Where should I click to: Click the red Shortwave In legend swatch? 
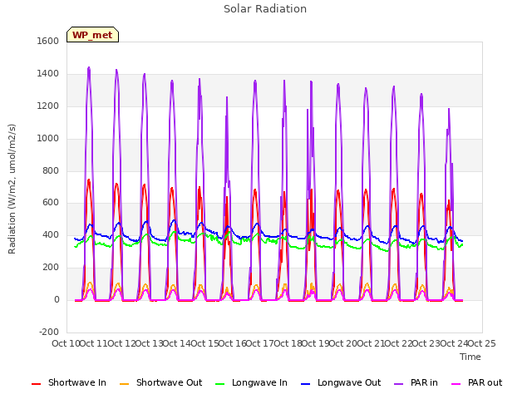point(36,384)
